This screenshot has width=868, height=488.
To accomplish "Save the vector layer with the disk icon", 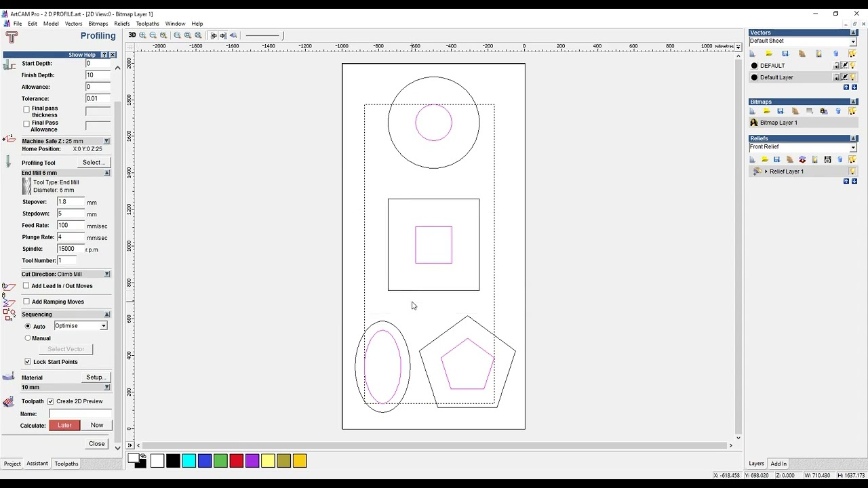I will [x=785, y=54].
